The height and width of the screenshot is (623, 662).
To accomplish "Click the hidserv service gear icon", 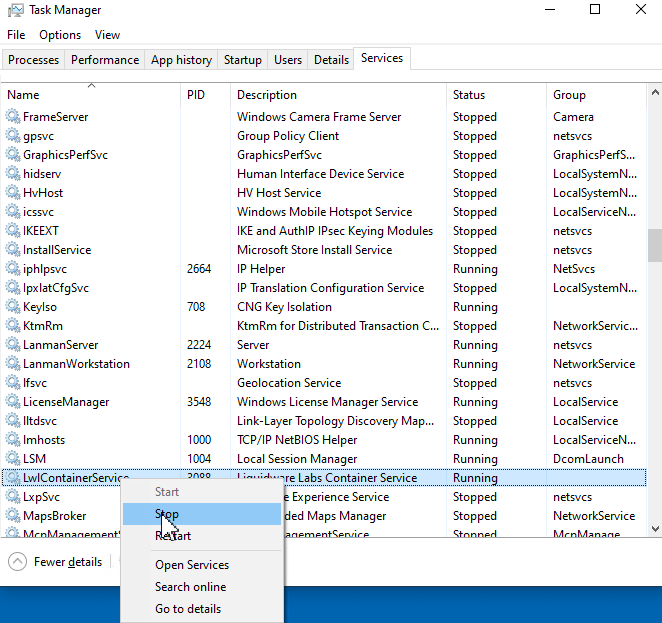I will 13,173.
